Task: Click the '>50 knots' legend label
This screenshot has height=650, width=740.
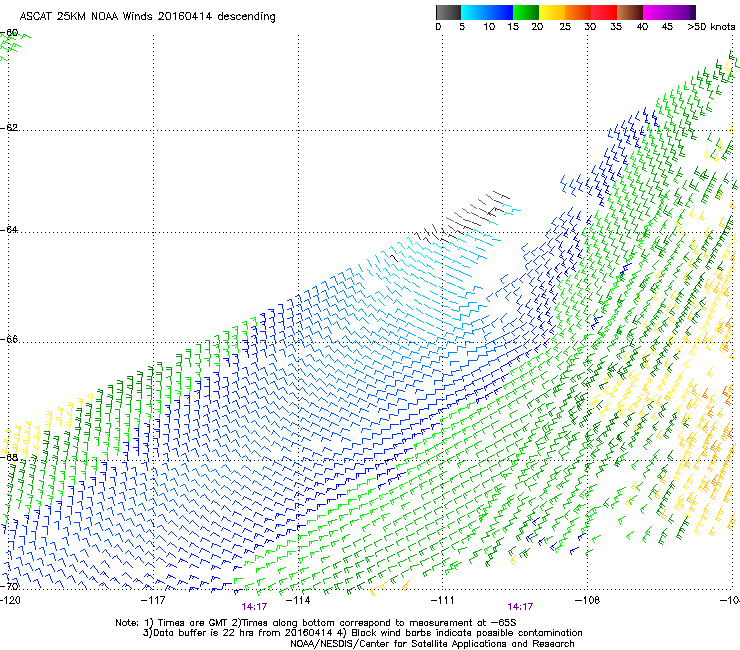Action: [x=711, y=27]
